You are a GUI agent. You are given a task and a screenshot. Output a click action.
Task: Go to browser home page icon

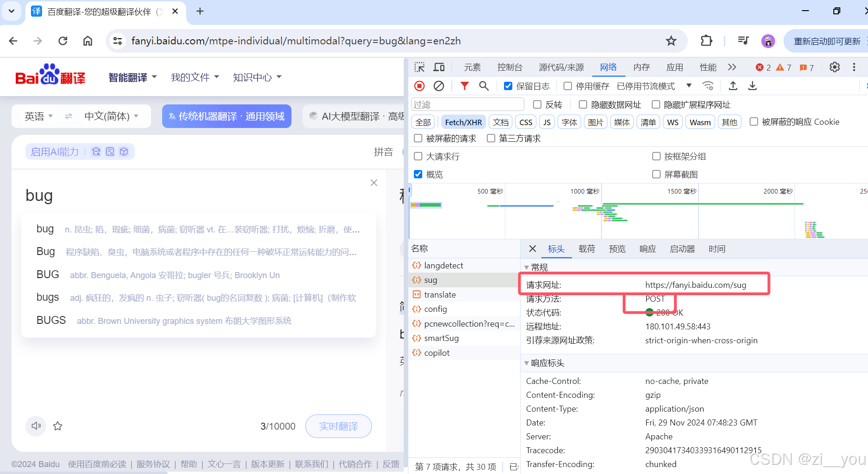tap(88, 41)
